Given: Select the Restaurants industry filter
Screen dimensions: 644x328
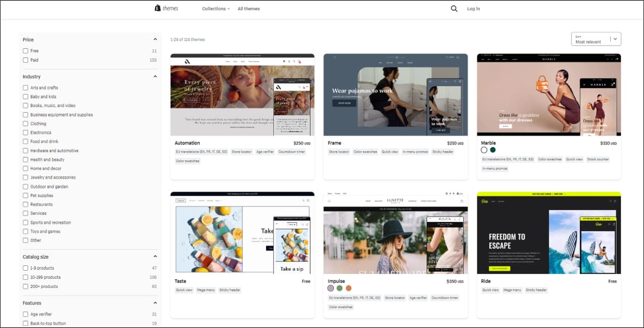Looking at the screenshot, I should click(25, 204).
